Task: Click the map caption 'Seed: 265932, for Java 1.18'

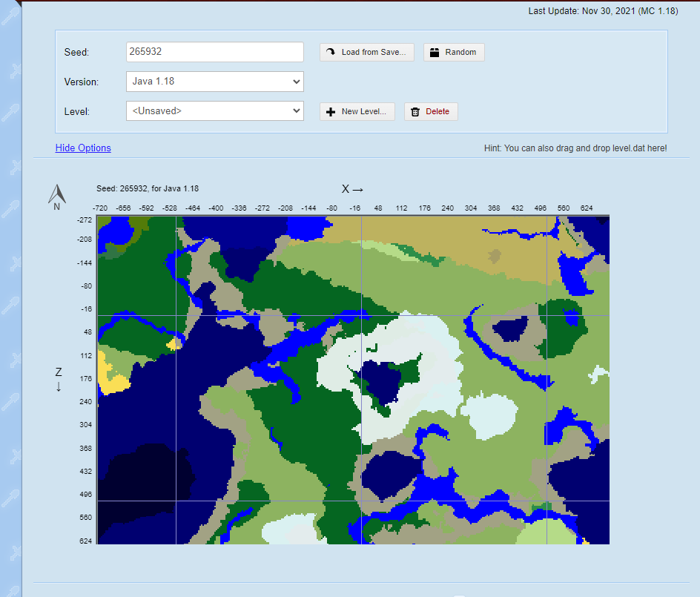Action: [148, 189]
